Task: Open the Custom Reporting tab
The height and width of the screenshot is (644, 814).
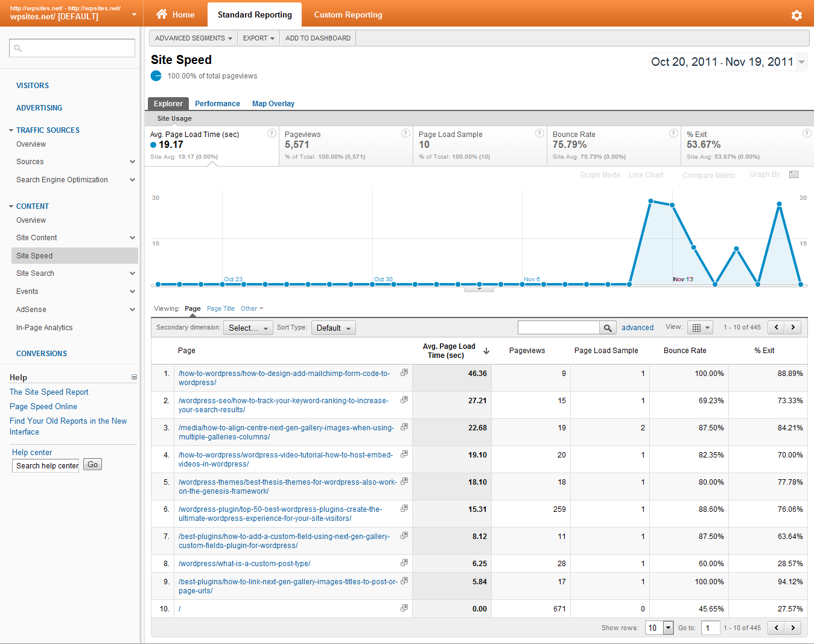Action: coord(348,14)
